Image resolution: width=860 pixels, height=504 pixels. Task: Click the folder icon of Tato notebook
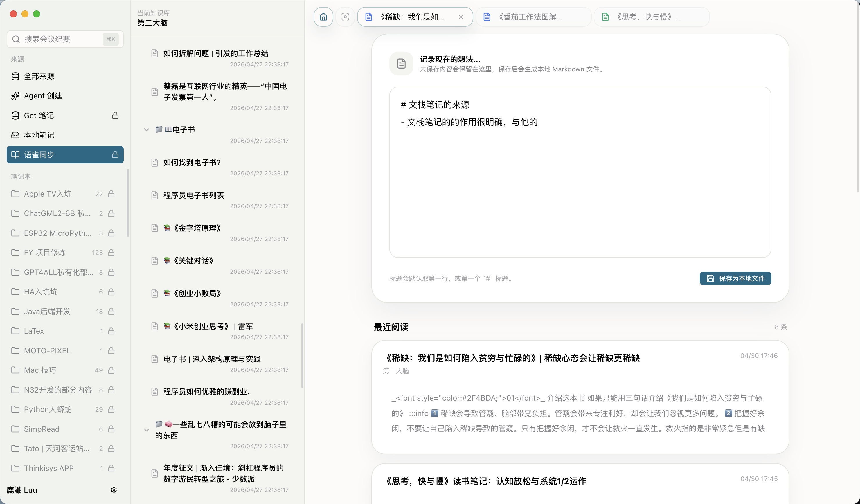coord(15,448)
